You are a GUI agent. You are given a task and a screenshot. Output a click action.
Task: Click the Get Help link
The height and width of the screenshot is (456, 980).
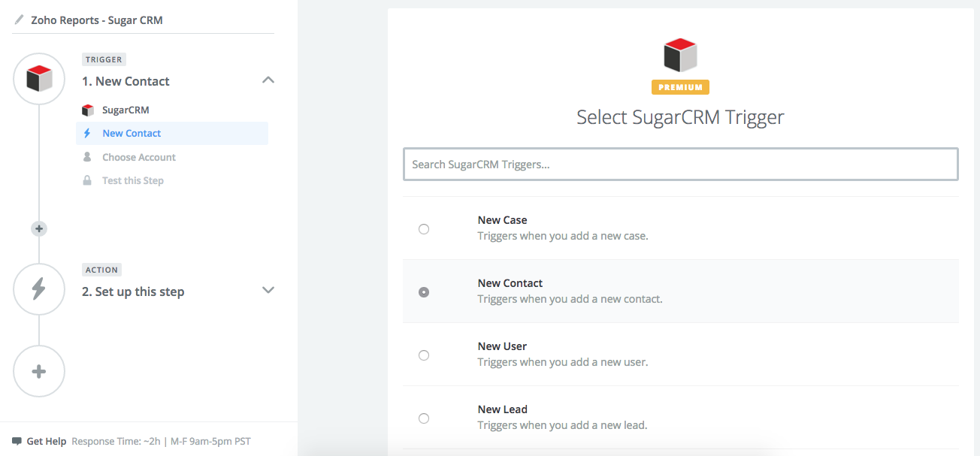(x=47, y=442)
